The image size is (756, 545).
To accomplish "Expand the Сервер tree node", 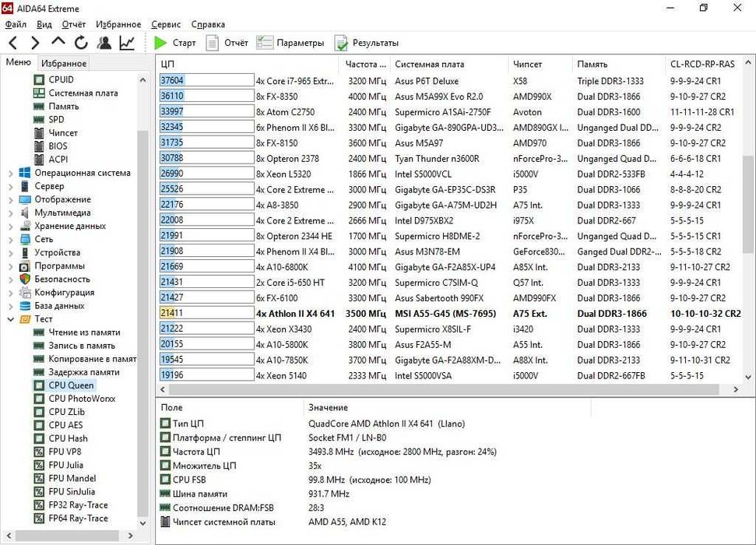I will (11, 186).
